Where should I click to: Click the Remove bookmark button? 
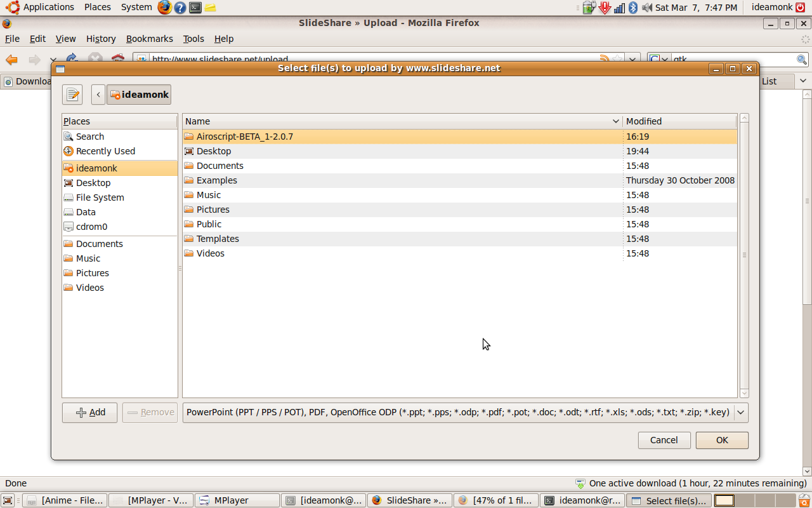pyautogui.click(x=150, y=412)
